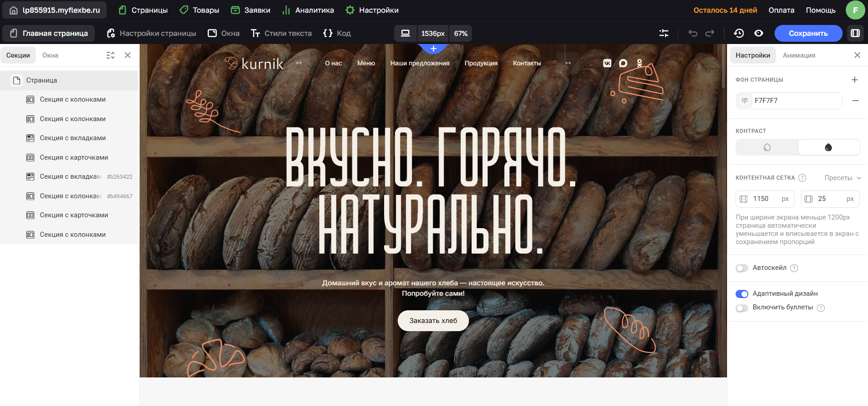Toggle the right sidebar panel layout icon
The height and width of the screenshot is (406, 868).
coord(855,33)
